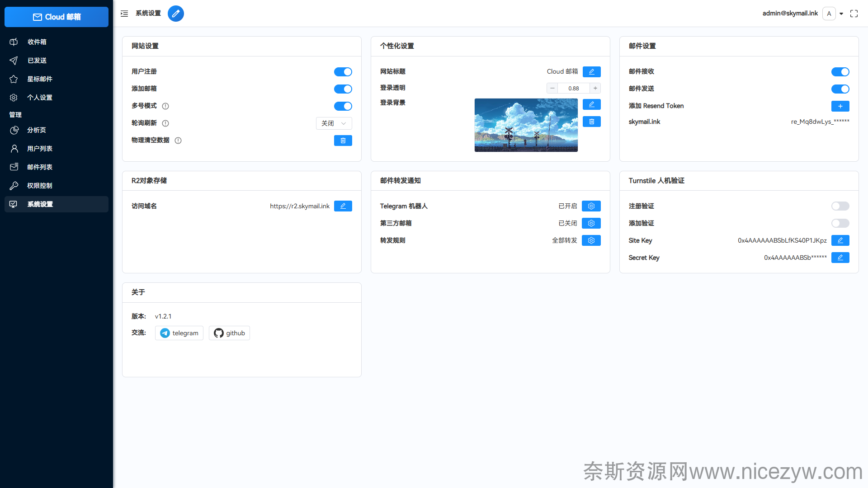Viewport: 868px width, 488px height.
Task: Click the blue pencil compose button
Action: pyautogui.click(x=176, y=14)
